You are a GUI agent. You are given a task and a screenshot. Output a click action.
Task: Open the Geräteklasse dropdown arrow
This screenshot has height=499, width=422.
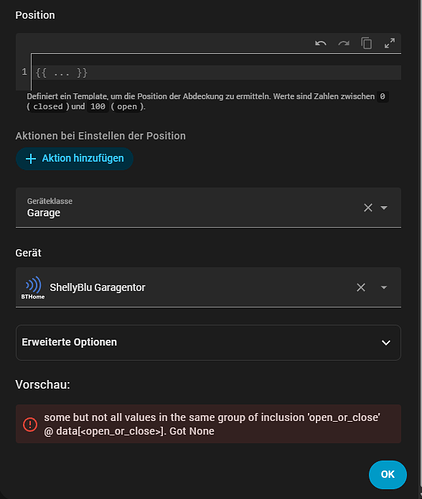click(x=384, y=208)
